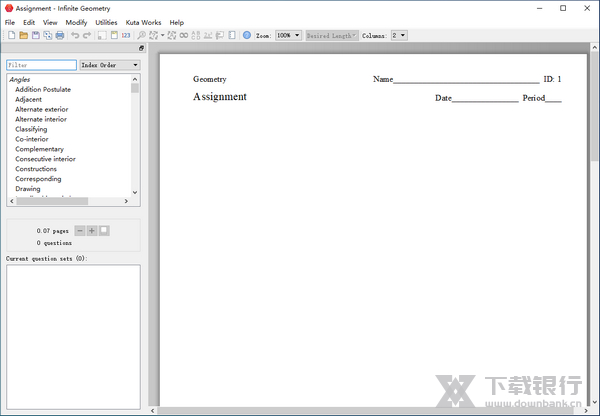Viewport: 600px width, 416px height.
Task: Click the Undo arrow icon
Action: (x=75, y=35)
